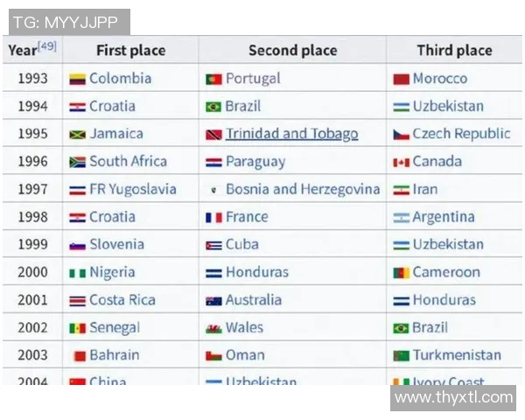Click the Trinidad and Tobago flag icon
This screenshot has width=525, height=420.
point(213,135)
